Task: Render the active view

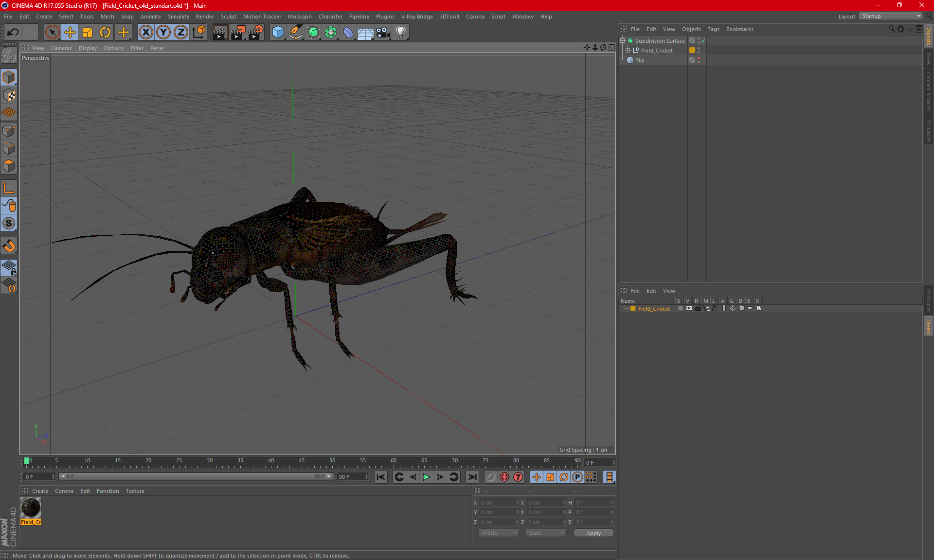Action: click(220, 32)
